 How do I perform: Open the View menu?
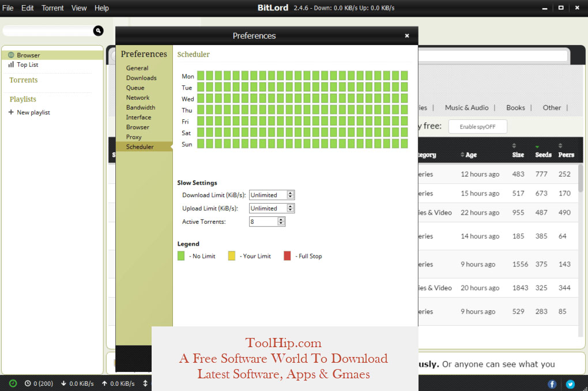click(x=79, y=8)
